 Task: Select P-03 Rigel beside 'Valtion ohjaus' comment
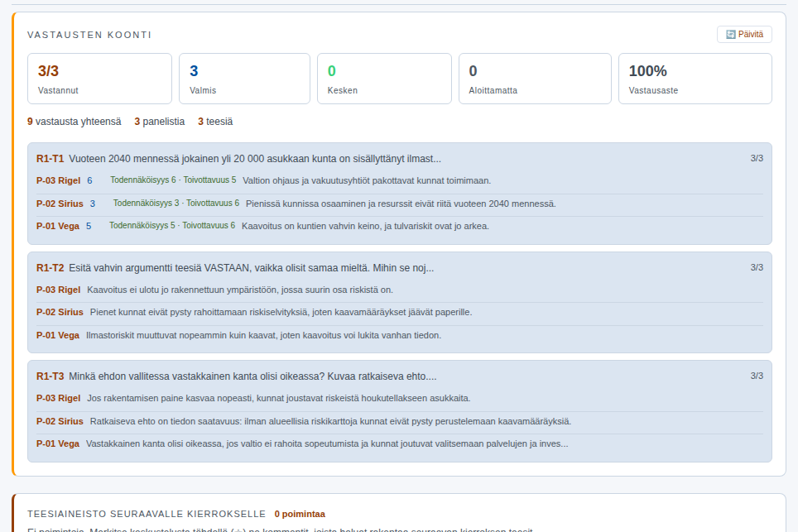coord(58,180)
